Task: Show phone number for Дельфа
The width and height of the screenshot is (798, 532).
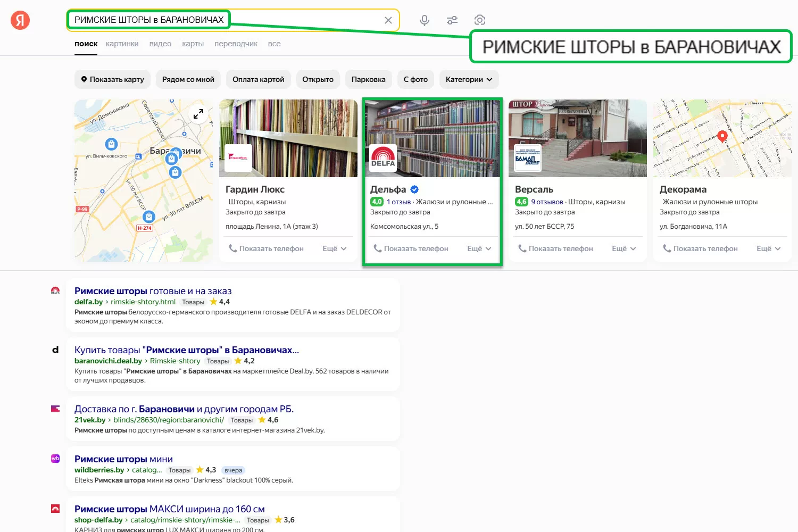Action: (x=411, y=248)
